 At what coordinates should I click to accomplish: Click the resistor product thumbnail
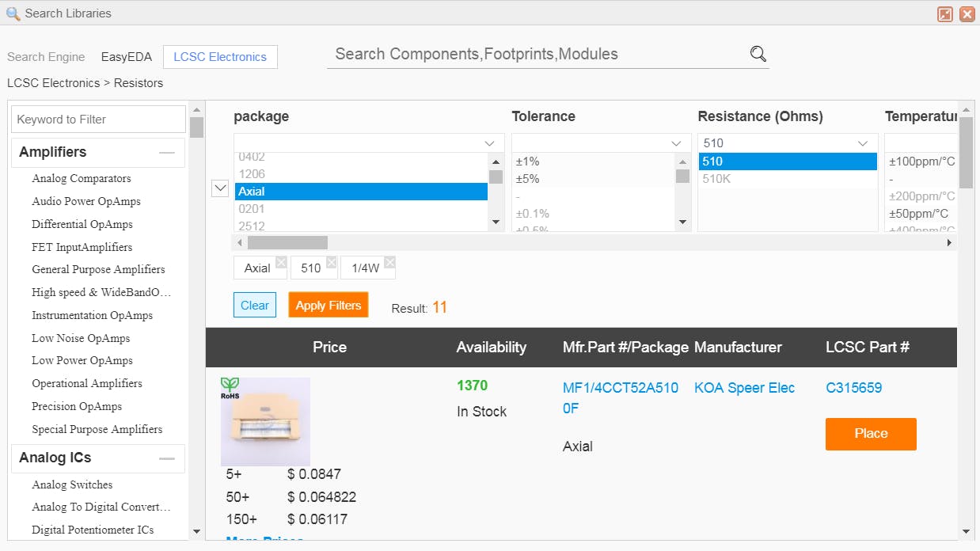tap(265, 422)
